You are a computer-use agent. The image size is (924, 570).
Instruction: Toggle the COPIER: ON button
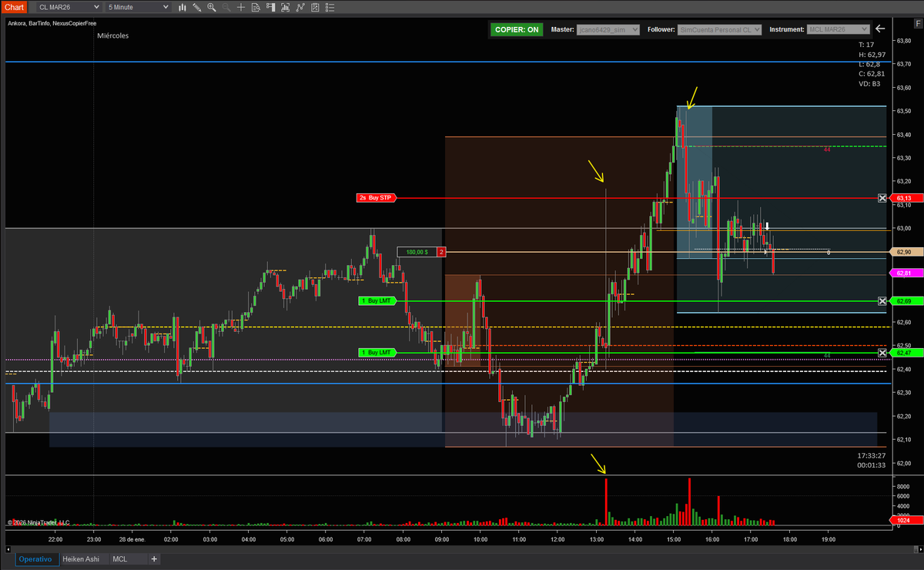click(x=517, y=29)
